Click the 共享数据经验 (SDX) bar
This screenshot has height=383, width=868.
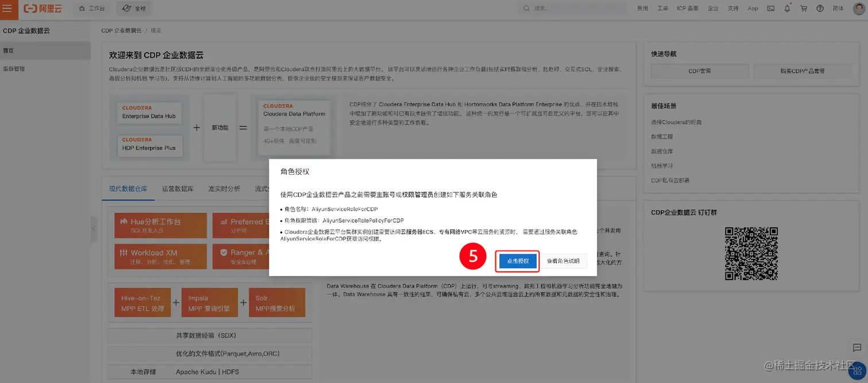pos(210,335)
